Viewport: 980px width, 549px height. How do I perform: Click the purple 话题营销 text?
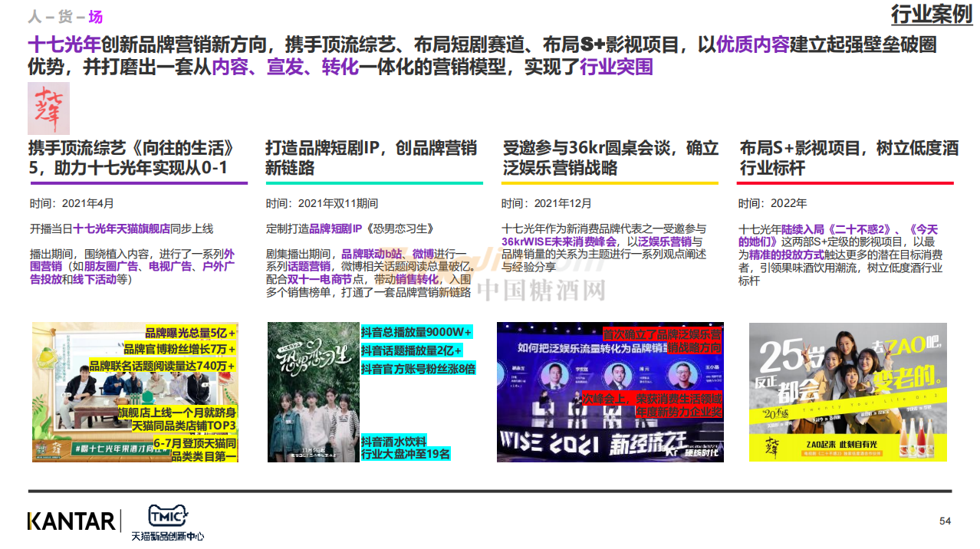[308, 266]
